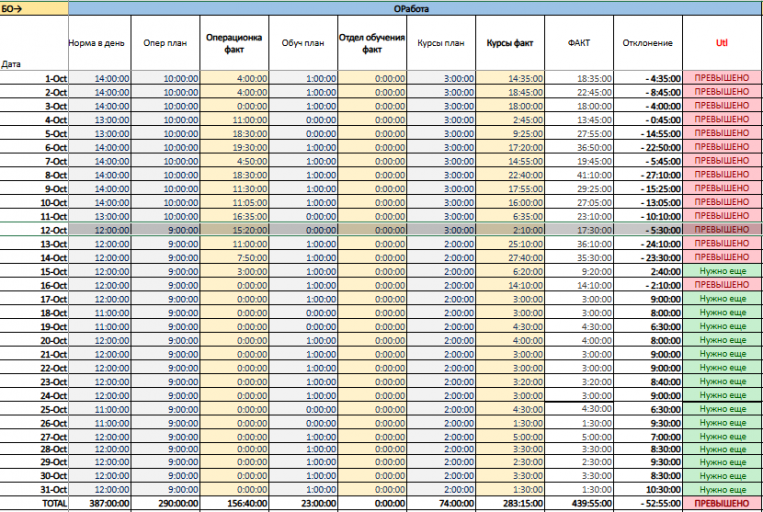Click the total ФАКТ value 439:55:00
The image size is (763, 512).
click(x=579, y=503)
